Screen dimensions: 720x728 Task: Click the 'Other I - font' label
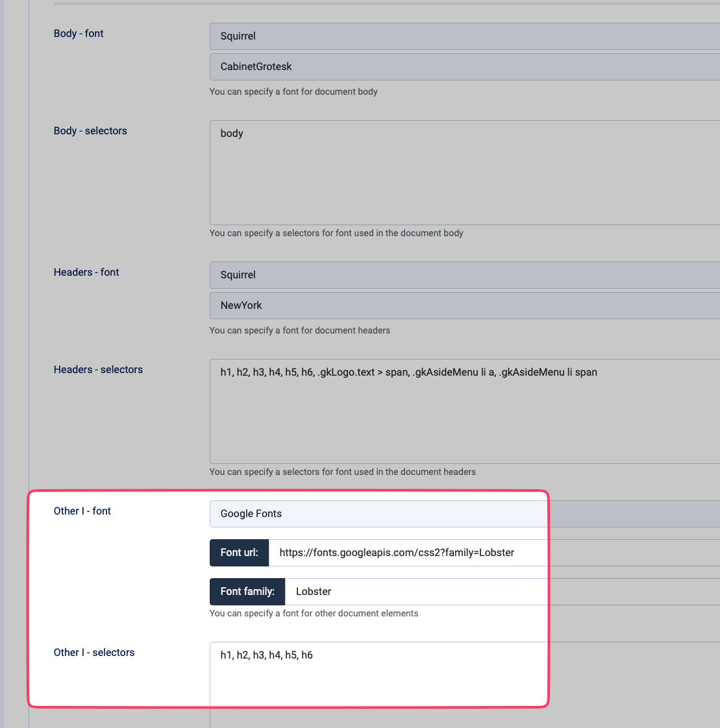coord(82,511)
